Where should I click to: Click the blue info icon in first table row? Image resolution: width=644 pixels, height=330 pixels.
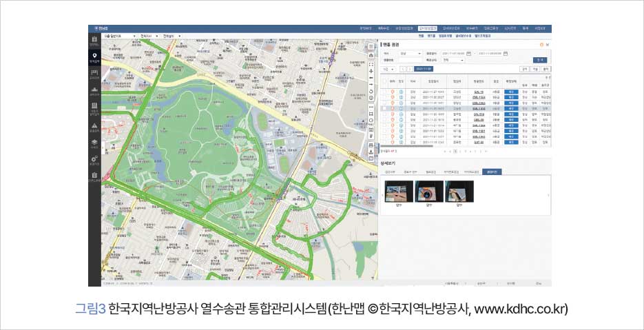[401, 92]
